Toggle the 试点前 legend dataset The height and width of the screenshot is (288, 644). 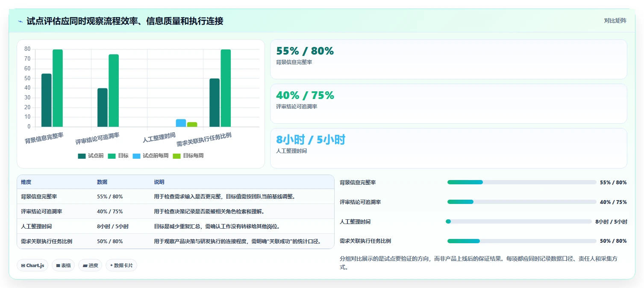(x=91, y=156)
